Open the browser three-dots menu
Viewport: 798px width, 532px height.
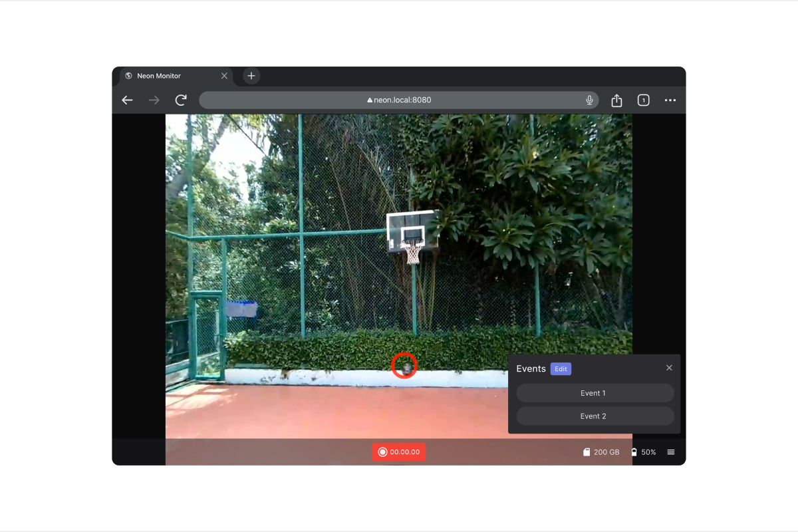(670, 100)
